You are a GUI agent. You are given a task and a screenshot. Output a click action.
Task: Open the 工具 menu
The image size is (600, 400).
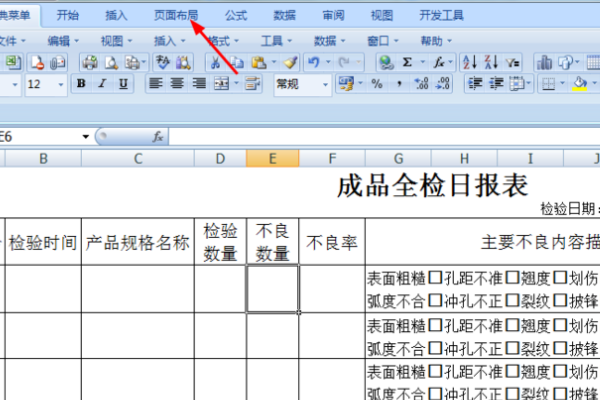(x=276, y=41)
